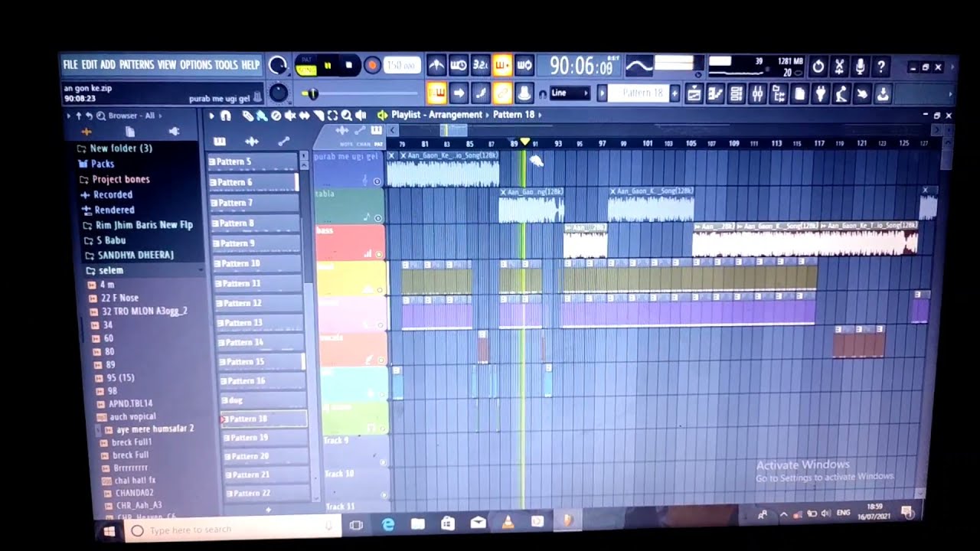Add a new pattern with plus button

pos(675,93)
